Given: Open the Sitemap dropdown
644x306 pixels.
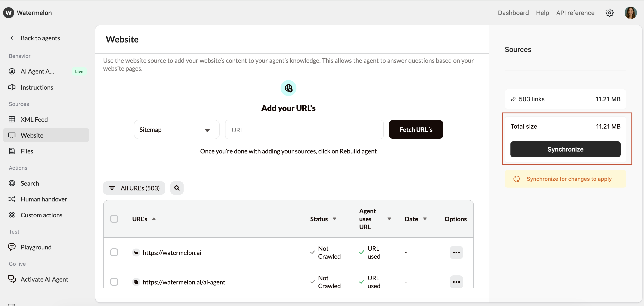Looking at the screenshot, I should pos(177,130).
